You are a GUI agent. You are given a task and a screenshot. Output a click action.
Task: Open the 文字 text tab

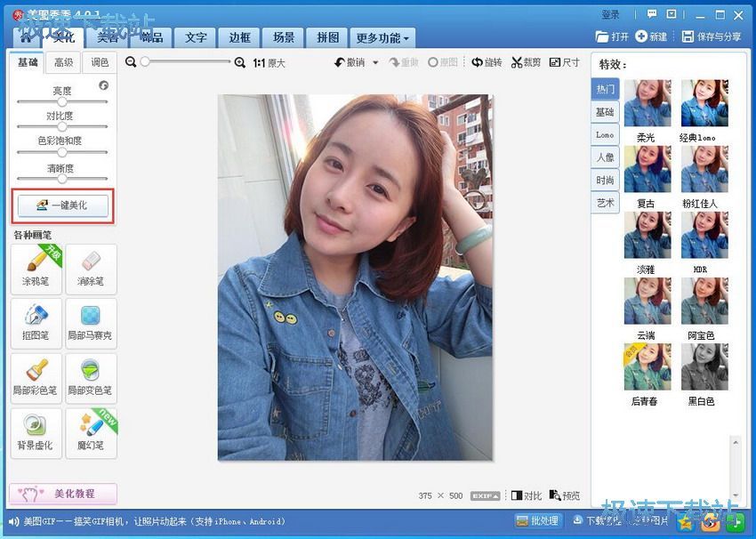(x=196, y=37)
